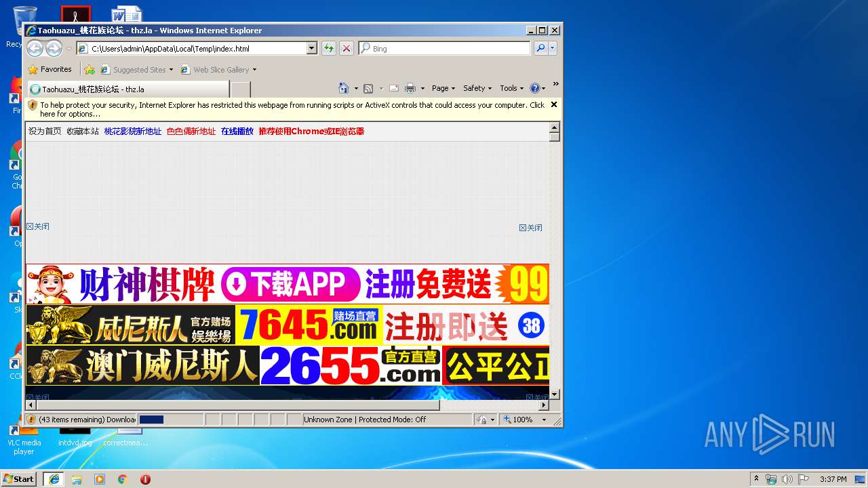Click Internet Explorer taskbar icon
Image resolution: width=868 pixels, height=488 pixels.
coord(54,479)
